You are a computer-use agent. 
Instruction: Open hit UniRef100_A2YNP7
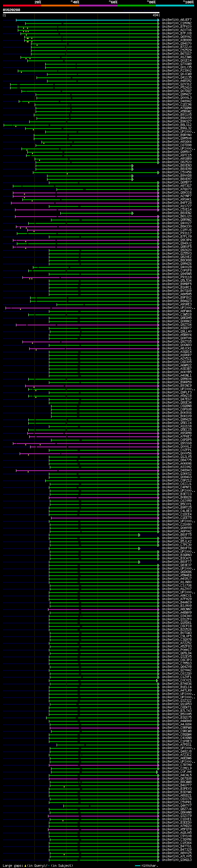coord(177,196)
